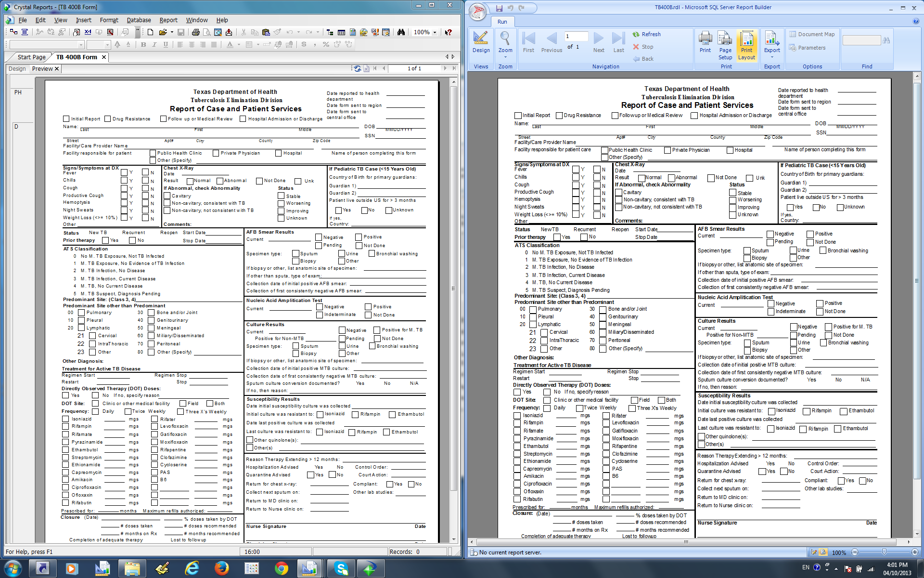Select the Run ribbon tab in Report Builder

[502, 22]
